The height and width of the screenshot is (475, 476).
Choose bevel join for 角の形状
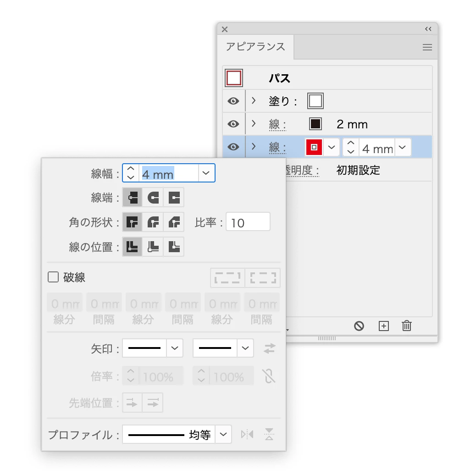click(x=174, y=222)
